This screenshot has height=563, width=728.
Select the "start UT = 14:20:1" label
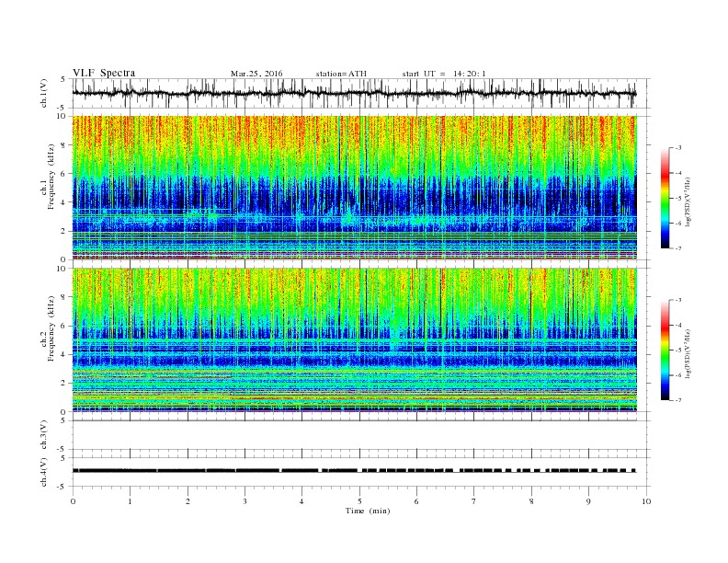444,74
